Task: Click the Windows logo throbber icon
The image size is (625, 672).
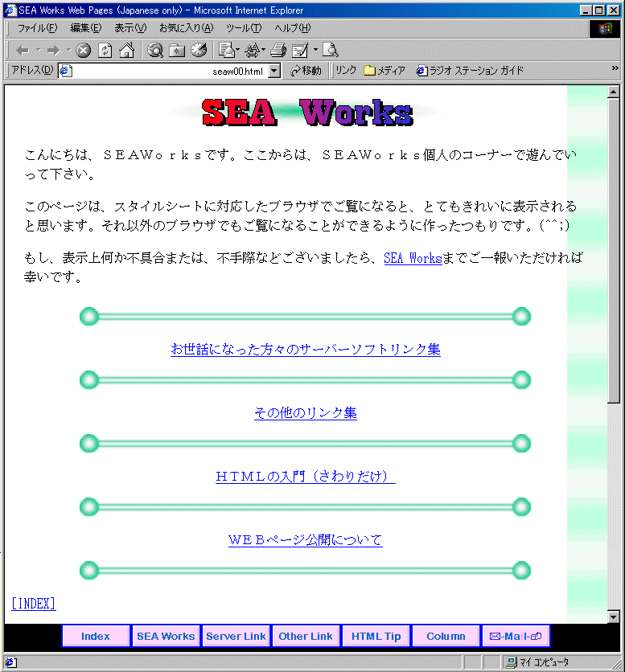Action: click(605, 29)
